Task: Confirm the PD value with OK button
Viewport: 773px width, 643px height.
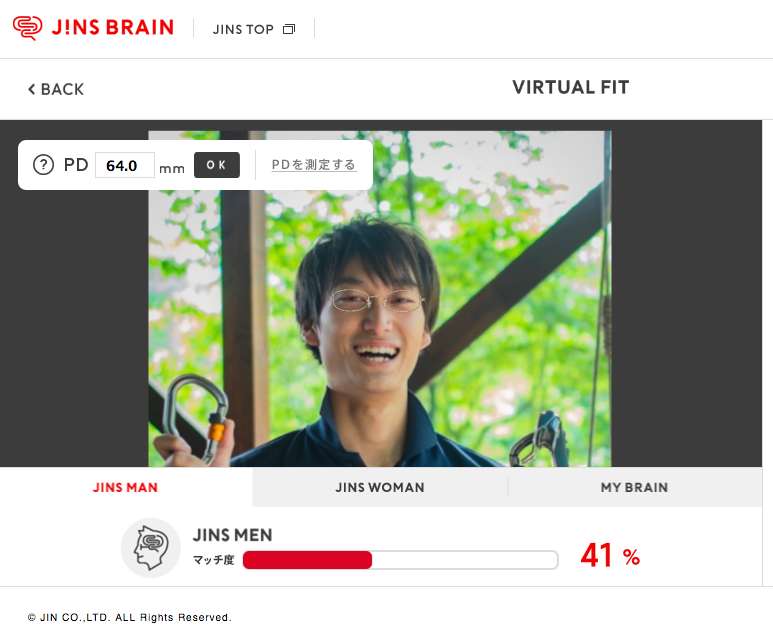Action: tap(217, 165)
